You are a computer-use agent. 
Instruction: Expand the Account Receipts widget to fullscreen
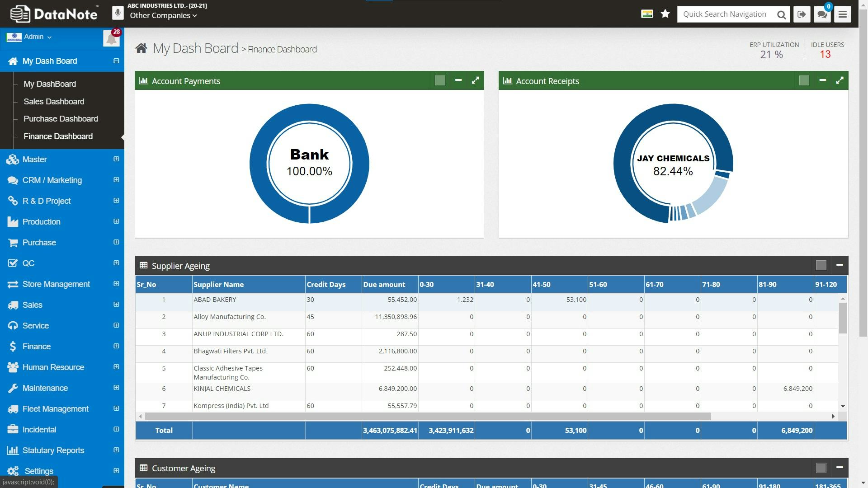[x=840, y=80]
